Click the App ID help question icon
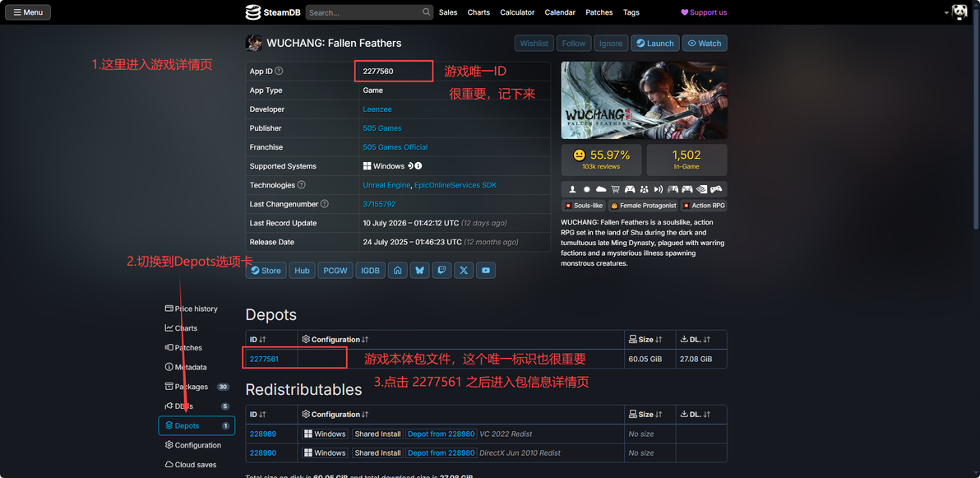The width and height of the screenshot is (980, 478). point(279,72)
